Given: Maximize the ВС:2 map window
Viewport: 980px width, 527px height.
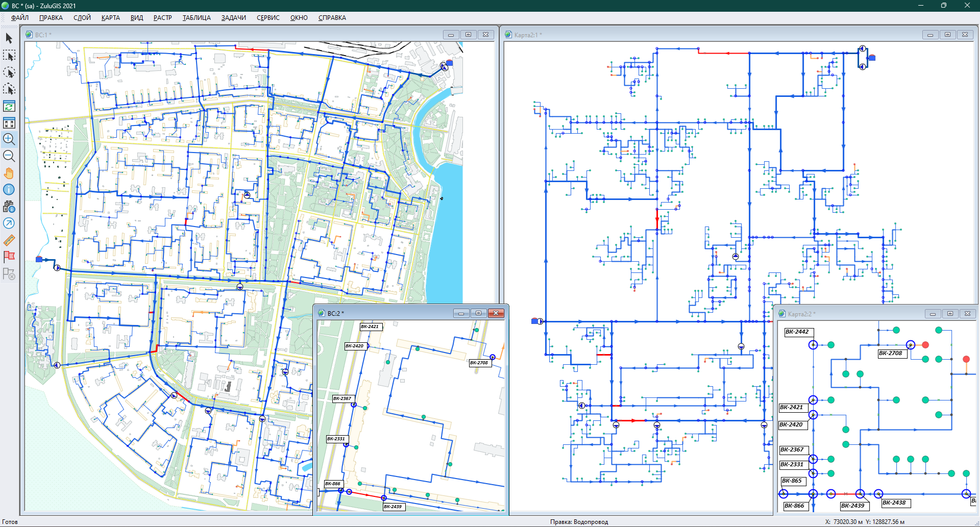Looking at the screenshot, I should click(x=478, y=313).
